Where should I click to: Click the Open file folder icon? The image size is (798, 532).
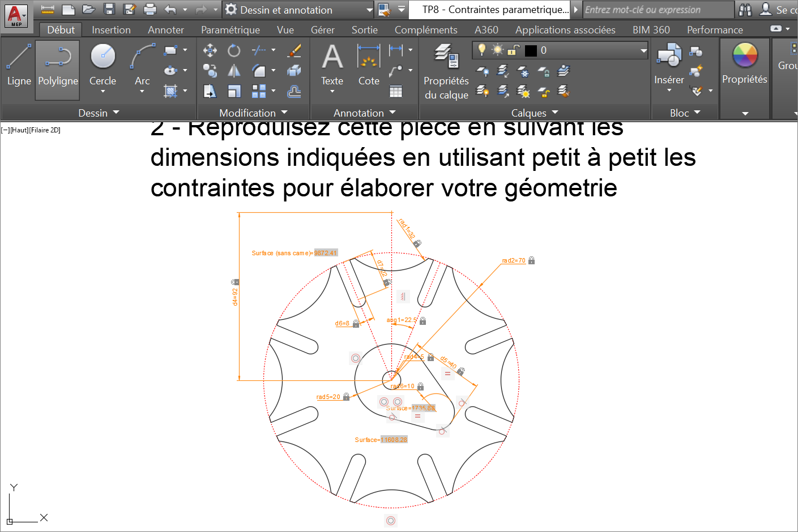[88, 10]
